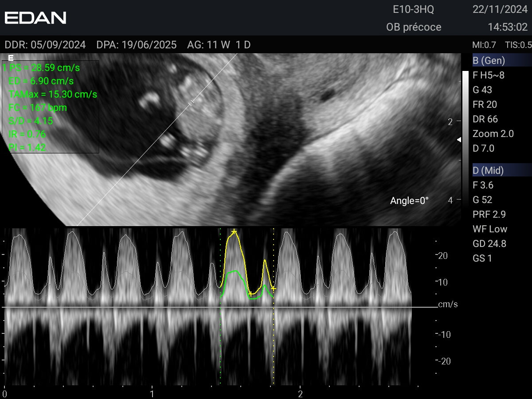Click the 1 second mark on time axis
This screenshot has width=532, height=399.
(152, 394)
